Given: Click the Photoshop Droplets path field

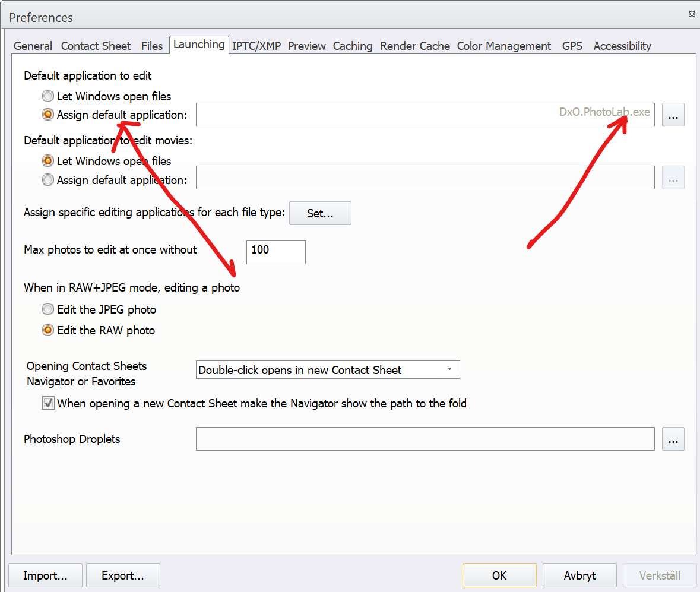Looking at the screenshot, I should click(x=425, y=439).
